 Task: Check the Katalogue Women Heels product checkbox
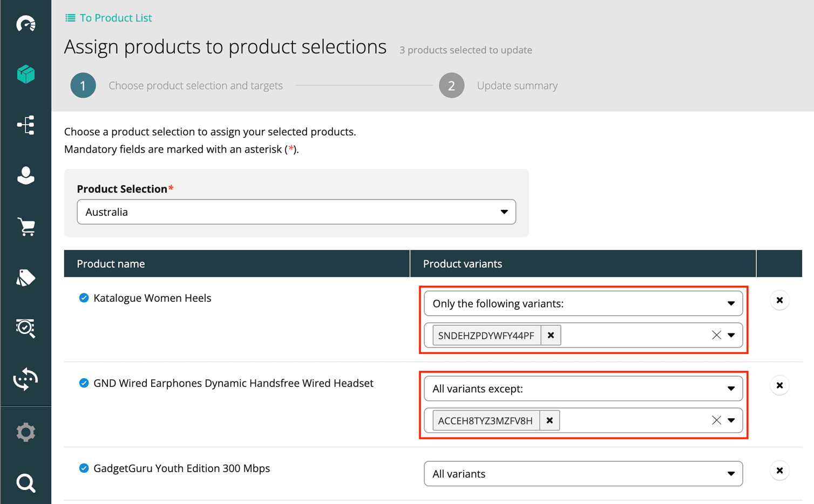coord(84,297)
